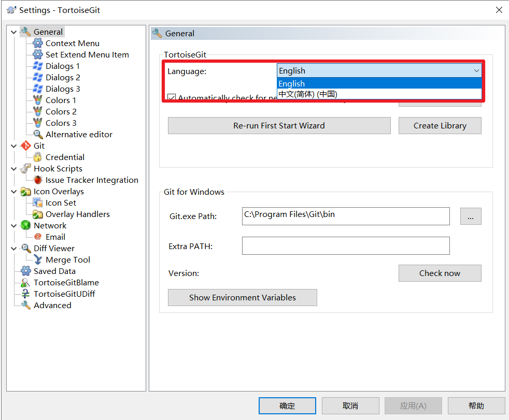The image size is (509, 420).
Task: Select Credential under Git
Action: tap(65, 157)
